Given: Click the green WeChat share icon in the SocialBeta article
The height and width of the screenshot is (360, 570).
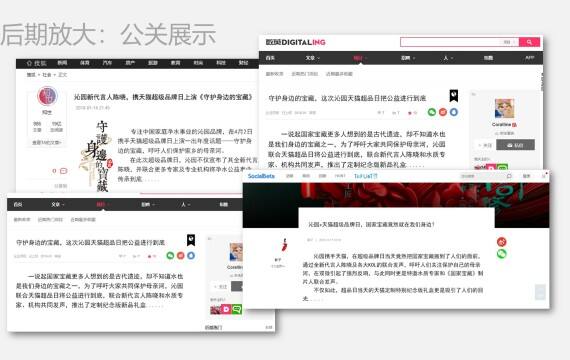Looking at the screenshot, I should click(502, 254).
